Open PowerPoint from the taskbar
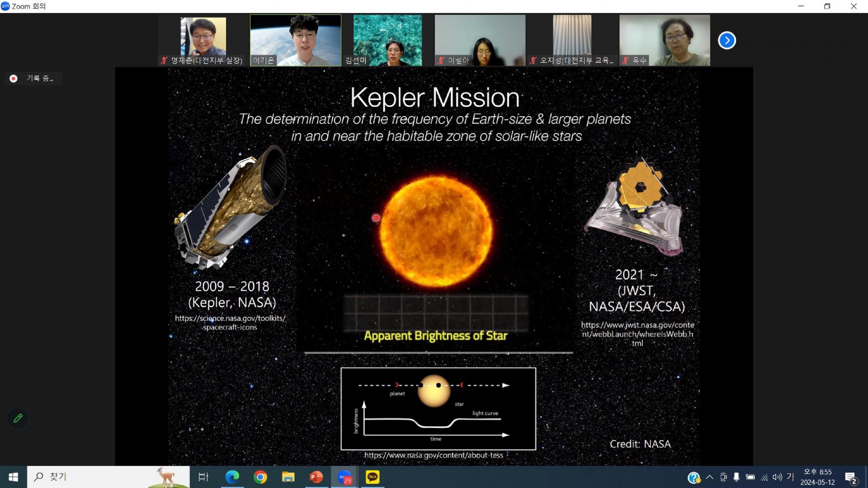868x488 pixels. [316, 477]
